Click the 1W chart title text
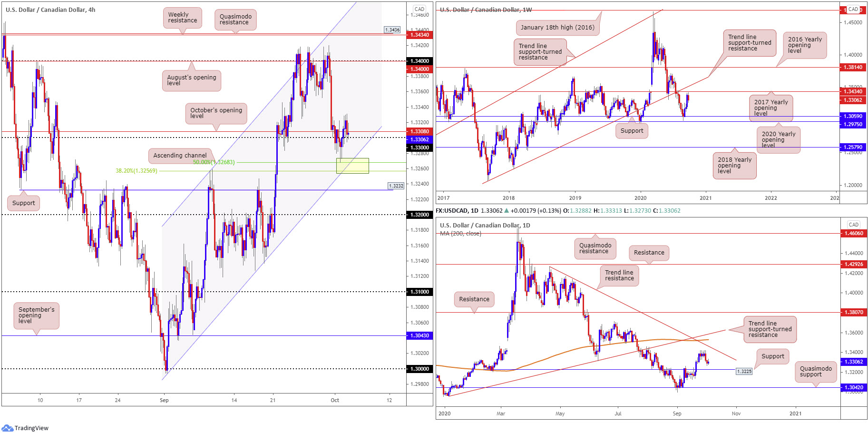 (486, 10)
